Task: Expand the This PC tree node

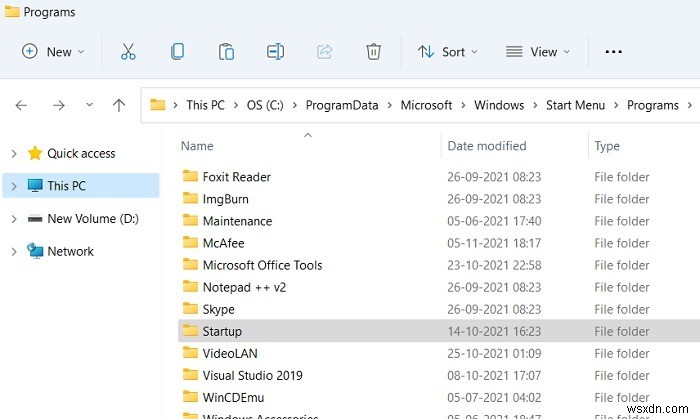Action: point(14,186)
